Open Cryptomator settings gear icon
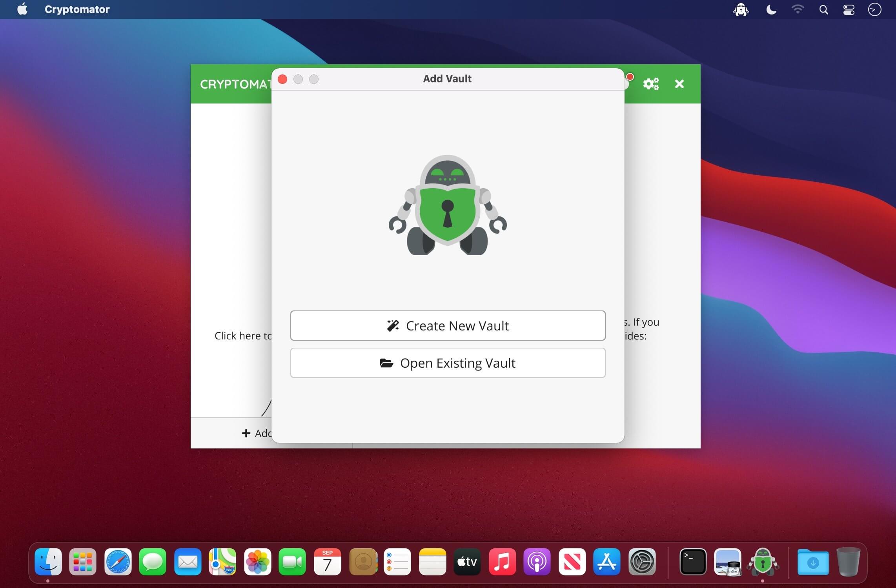 (x=651, y=84)
